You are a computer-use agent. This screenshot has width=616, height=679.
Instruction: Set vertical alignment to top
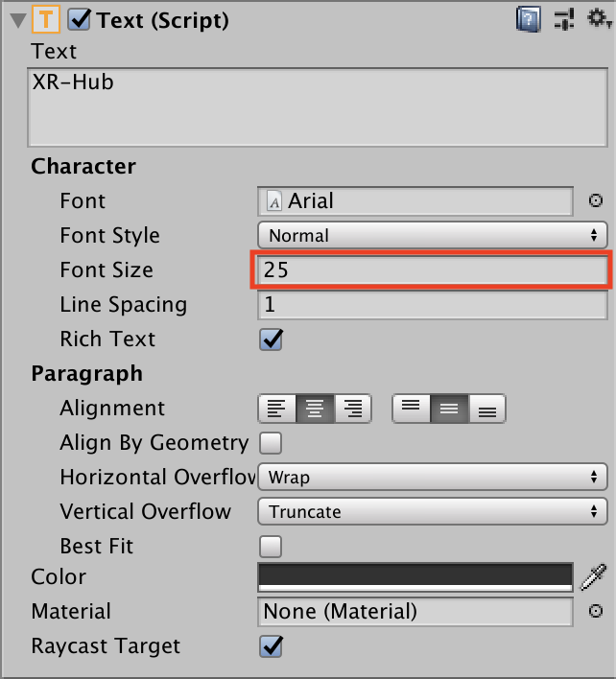[x=411, y=410]
